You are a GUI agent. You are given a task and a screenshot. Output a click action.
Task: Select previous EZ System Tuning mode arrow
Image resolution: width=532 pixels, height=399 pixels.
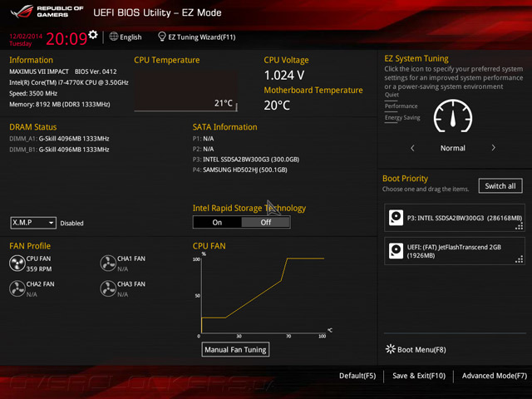[412, 148]
